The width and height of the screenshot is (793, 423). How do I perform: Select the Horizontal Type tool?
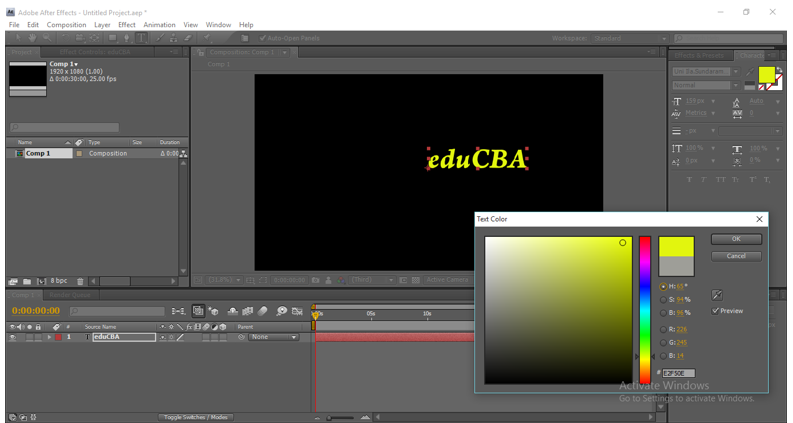pyautogui.click(x=142, y=38)
